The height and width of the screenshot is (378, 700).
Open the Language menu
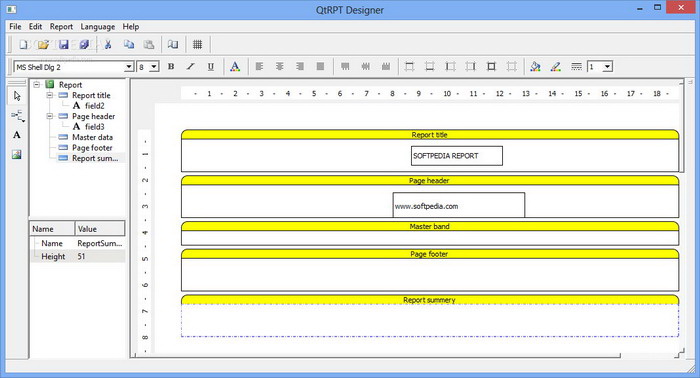coord(97,27)
